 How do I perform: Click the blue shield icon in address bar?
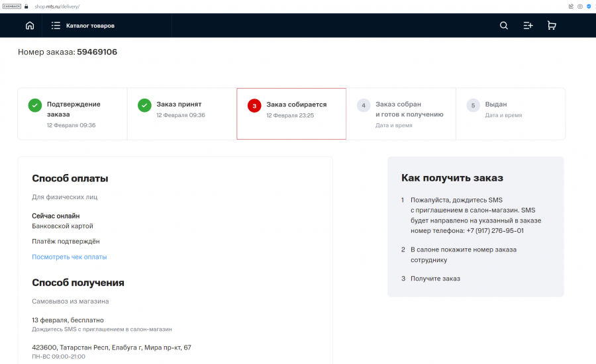(x=589, y=7)
